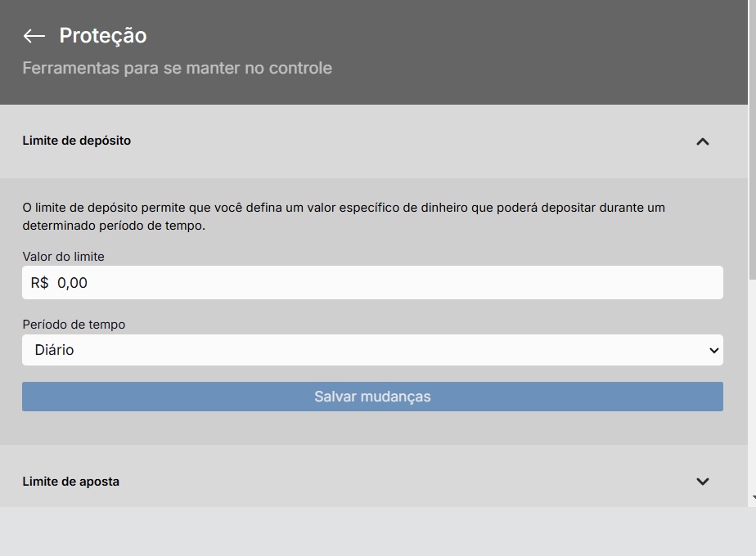This screenshot has width=756, height=556.
Task: Click the Ferramentas para se manter no controle subtitle
Action: (177, 68)
